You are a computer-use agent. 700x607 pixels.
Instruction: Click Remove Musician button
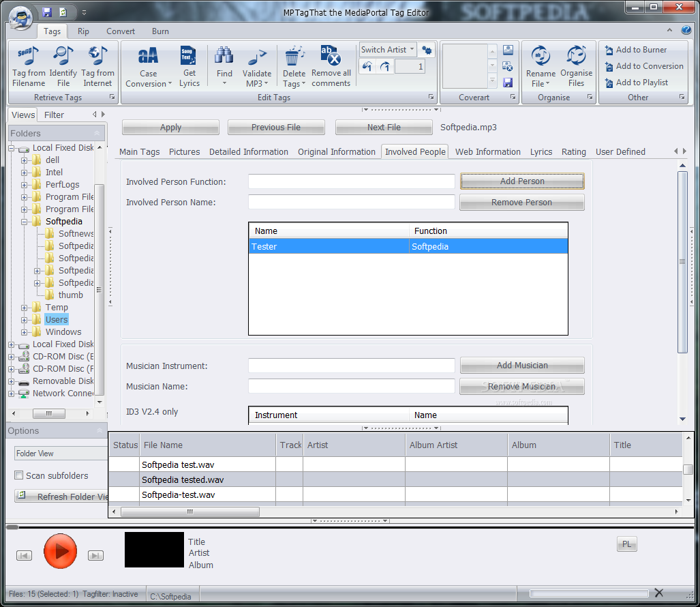(x=522, y=386)
